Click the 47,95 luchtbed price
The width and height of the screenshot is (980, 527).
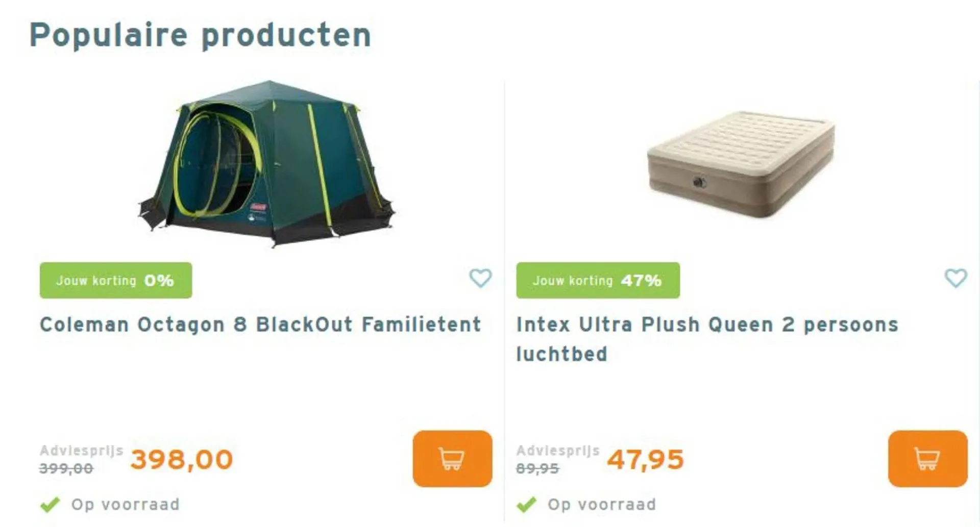coord(645,459)
